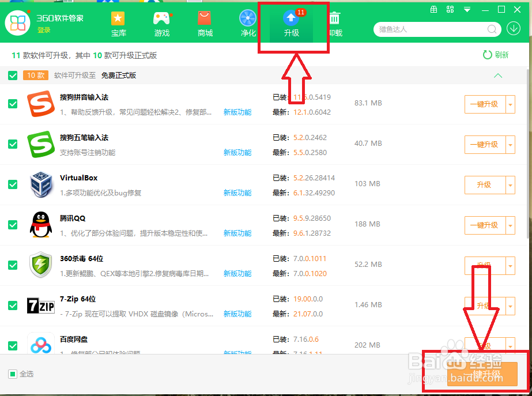Toggle the 全选 checkbox
Image resolution: width=532 pixels, height=396 pixels.
point(13,374)
